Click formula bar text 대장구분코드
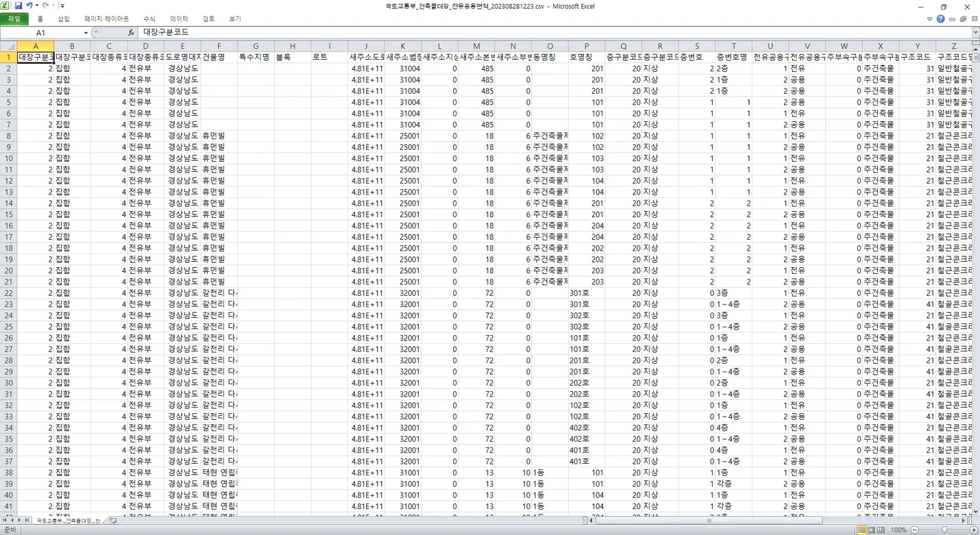Viewport: 980px width, 535px height. 166,32
